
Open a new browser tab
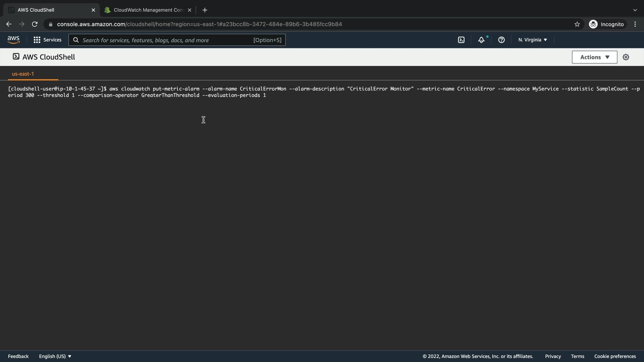point(205,10)
